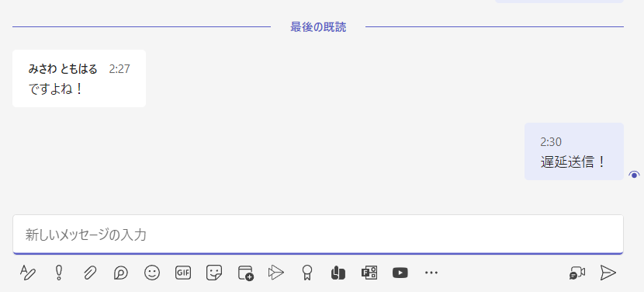Screen dimensions: 644x292
Task: Schedule a meeting with calendar-plus icon
Action: 246,273
